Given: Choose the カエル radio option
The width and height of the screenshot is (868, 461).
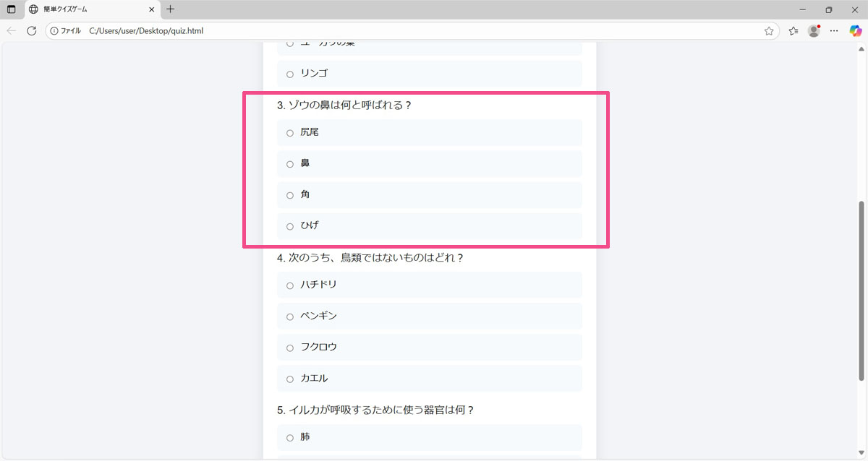Looking at the screenshot, I should tap(290, 379).
